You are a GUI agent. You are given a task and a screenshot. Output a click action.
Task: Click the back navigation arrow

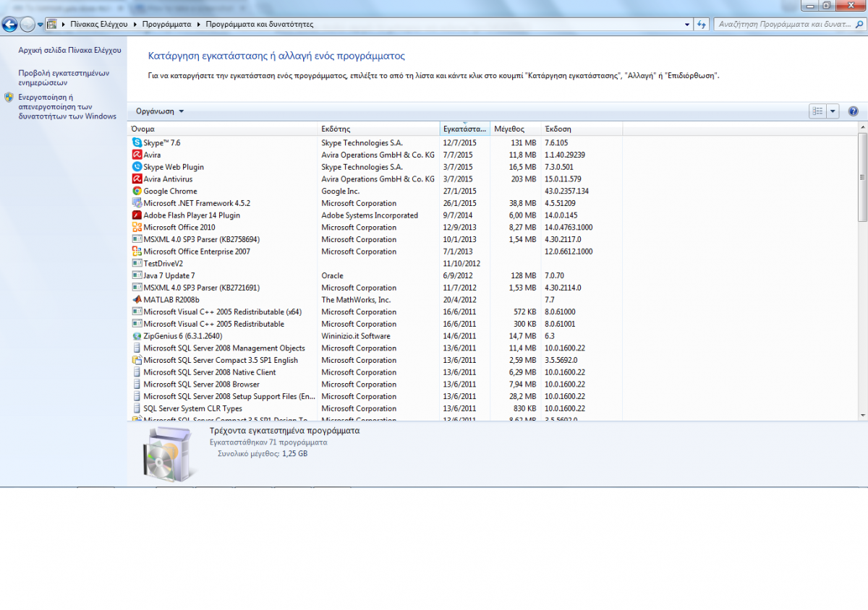[10, 24]
